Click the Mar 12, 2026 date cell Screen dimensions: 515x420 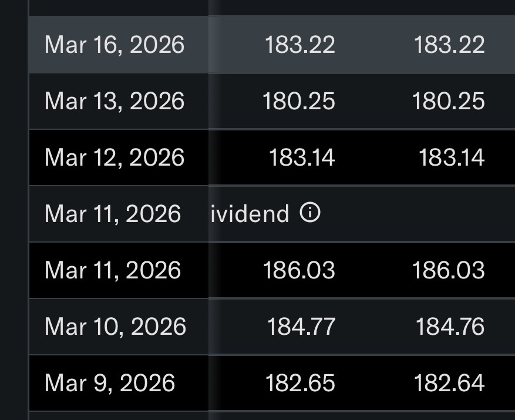click(115, 158)
